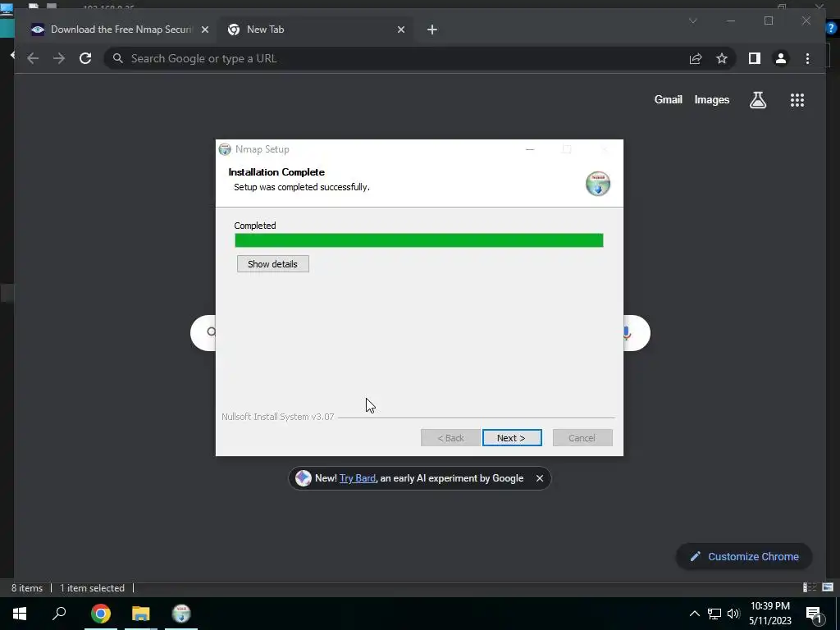This screenshot has width=840, height=630.
Task: Click Next in Nmap Setup
Action: pos(512,438)
